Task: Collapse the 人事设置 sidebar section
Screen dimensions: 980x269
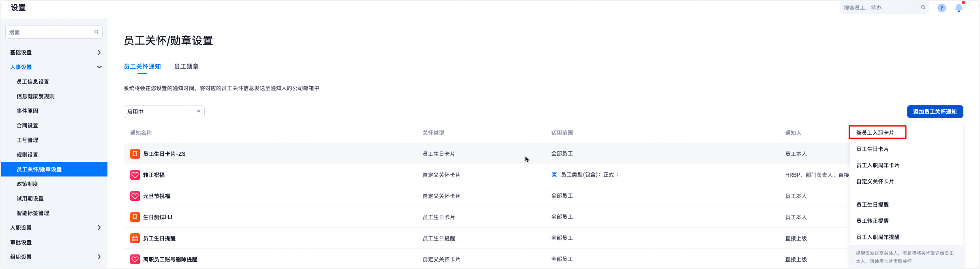Action: tap(99, 67)
